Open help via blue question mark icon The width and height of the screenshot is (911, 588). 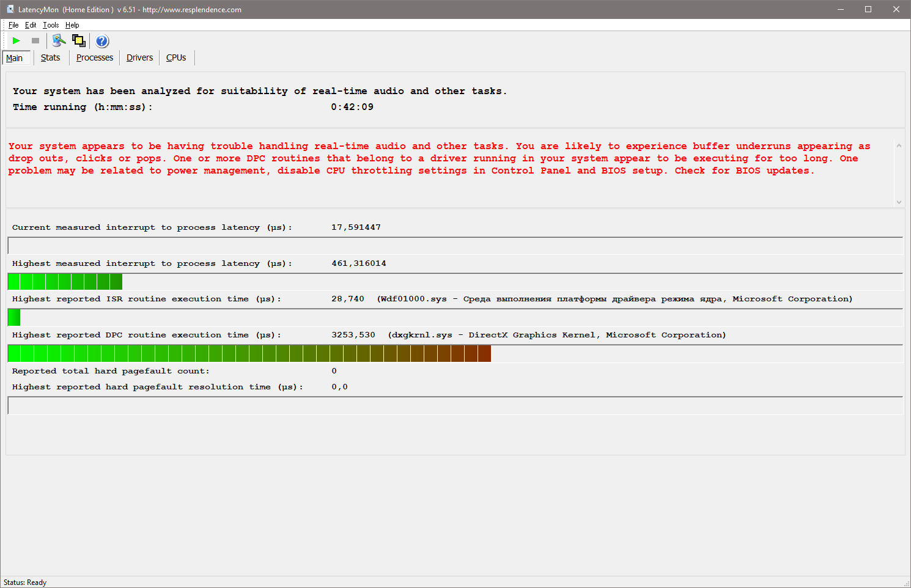[x=102, y=41]
